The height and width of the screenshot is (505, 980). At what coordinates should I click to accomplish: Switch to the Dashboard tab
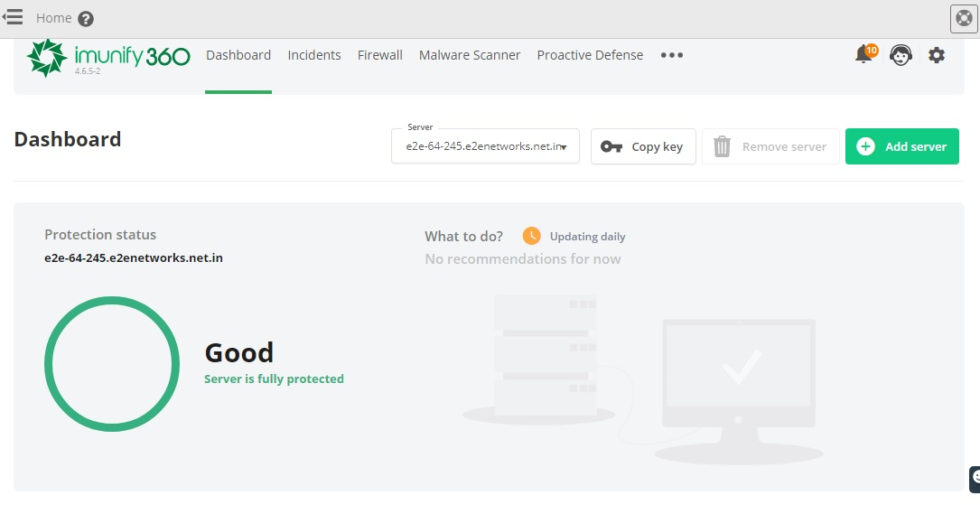click(x=238, y=55)
